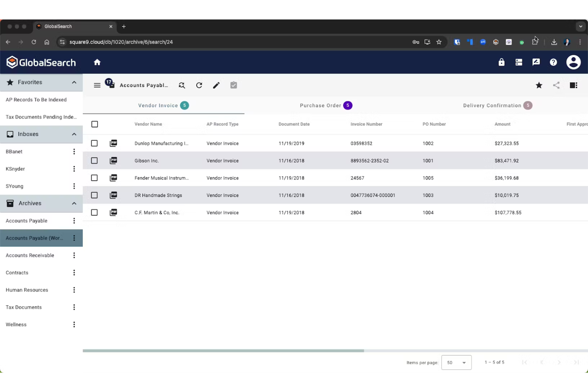
Task: Open the help question mark icon
Action: tap(553, 62)
